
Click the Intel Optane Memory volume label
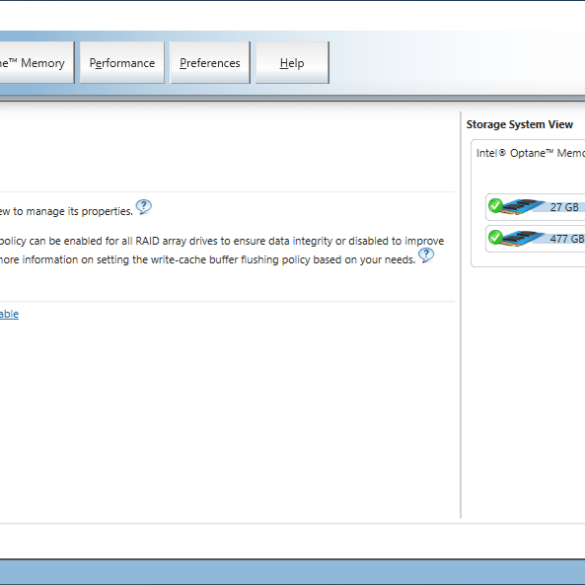click(531, 153)
